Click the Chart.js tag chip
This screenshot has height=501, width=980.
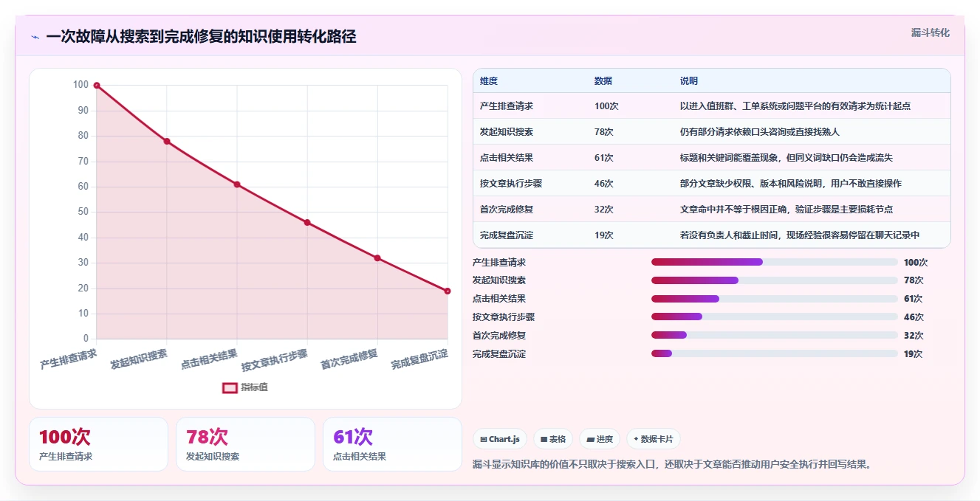coord(500,439)
